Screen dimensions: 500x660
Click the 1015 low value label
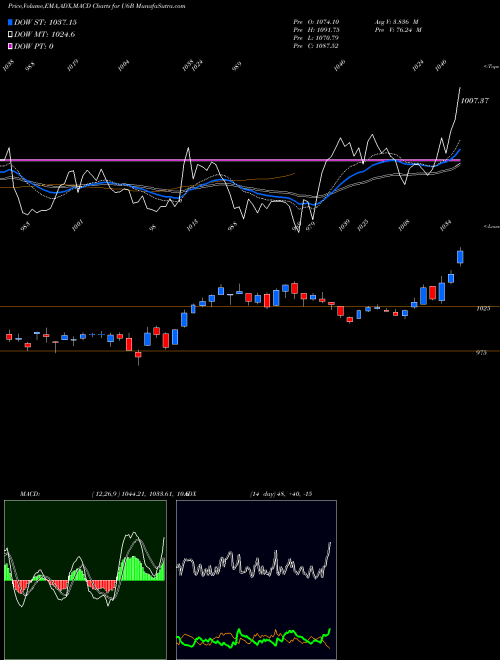click(x=192, y=225)
